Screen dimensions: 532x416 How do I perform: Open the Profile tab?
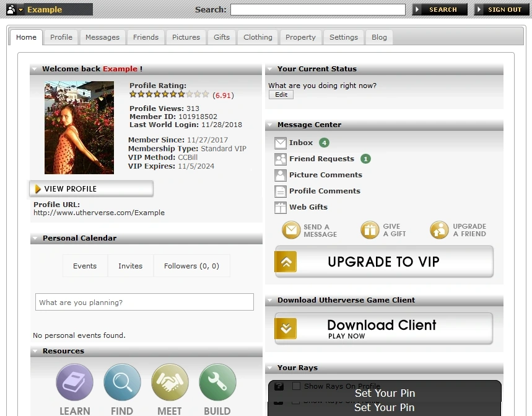[x=61, y=37]
